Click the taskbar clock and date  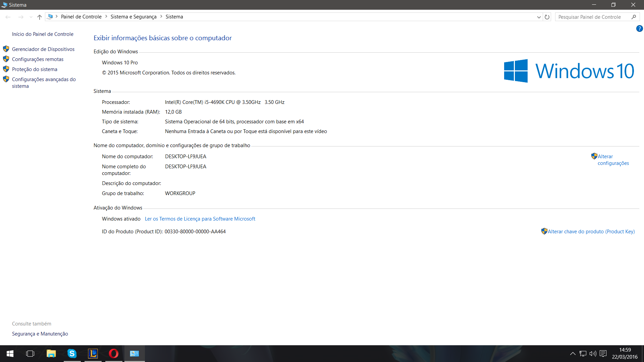point(625,354)
